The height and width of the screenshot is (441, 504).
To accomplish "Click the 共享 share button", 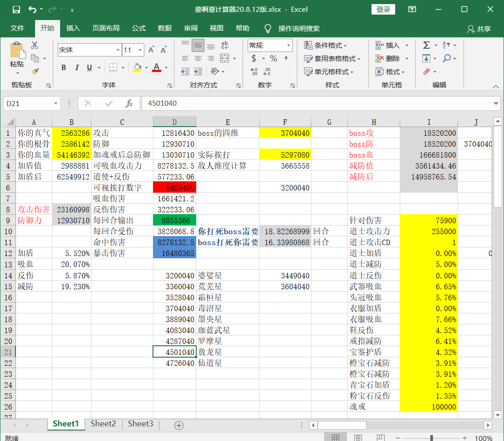I will (x=479, y=29).
